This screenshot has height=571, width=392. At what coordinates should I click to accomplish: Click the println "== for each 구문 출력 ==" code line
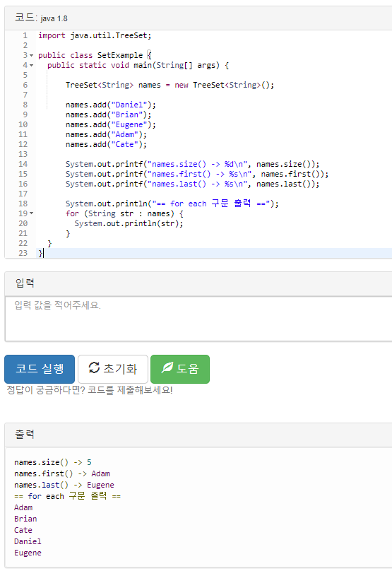point(172,204)
